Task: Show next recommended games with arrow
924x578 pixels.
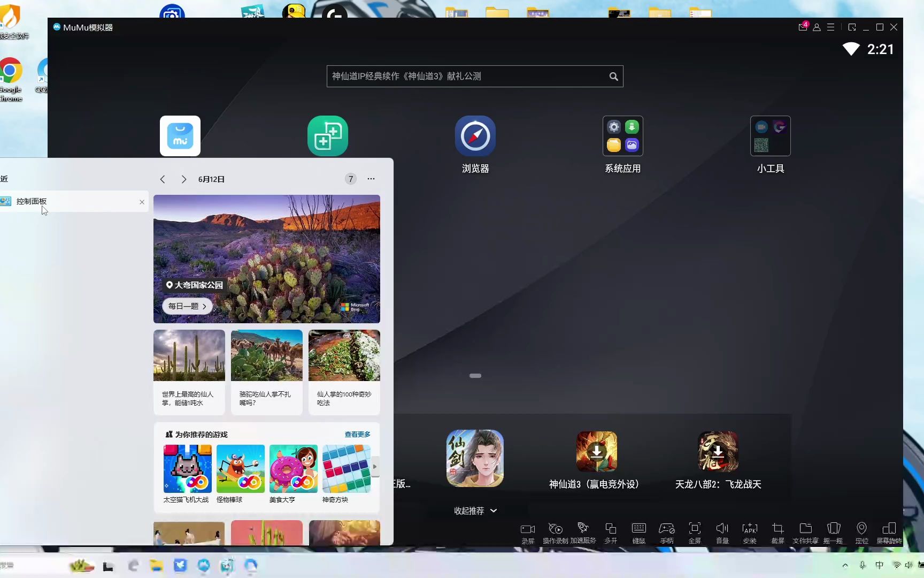Action: point(375,467)
